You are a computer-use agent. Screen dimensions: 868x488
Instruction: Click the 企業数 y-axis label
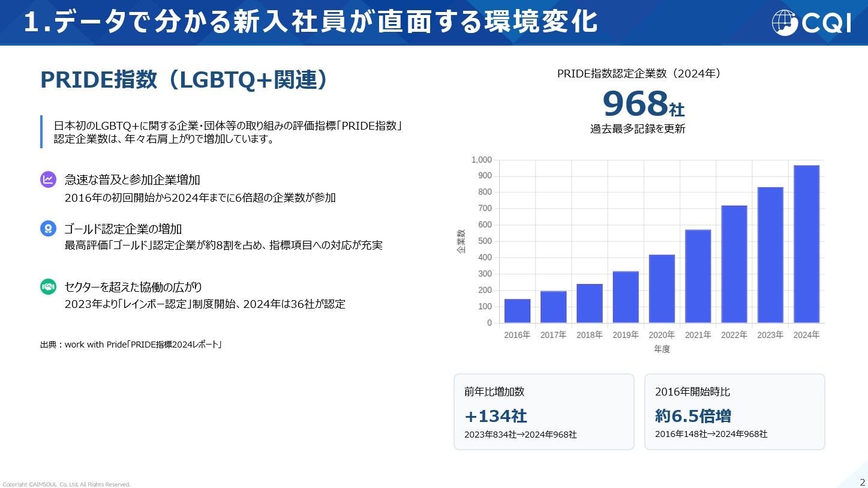461,241
